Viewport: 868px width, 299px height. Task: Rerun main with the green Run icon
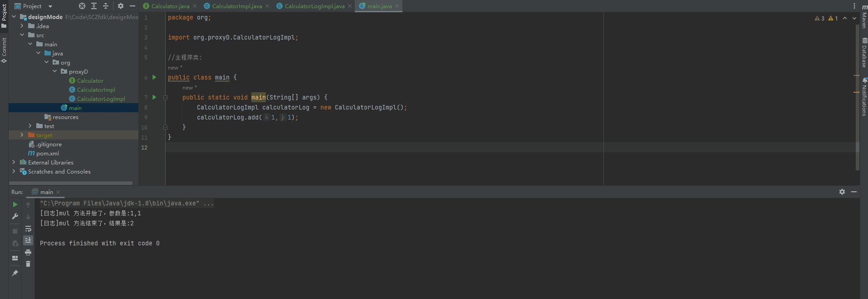pos(15,204)
